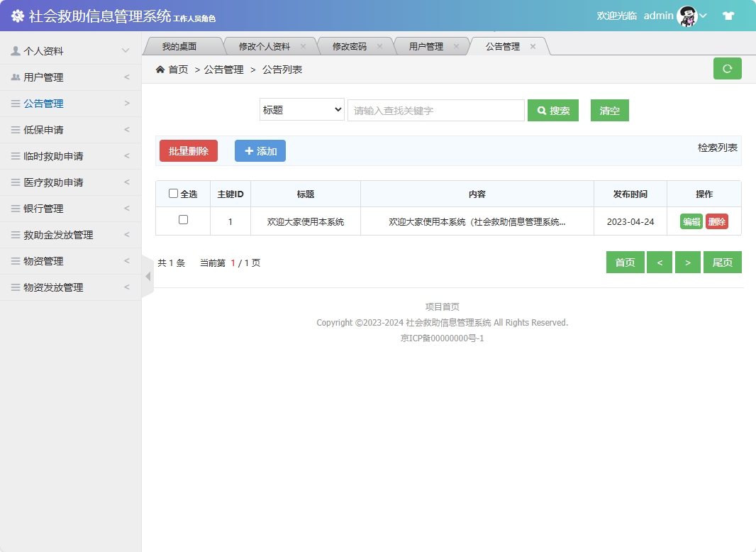This screenshot has height=552, width=756.
Task: Click the 添加 add button
Action: (x=260, y=150)
